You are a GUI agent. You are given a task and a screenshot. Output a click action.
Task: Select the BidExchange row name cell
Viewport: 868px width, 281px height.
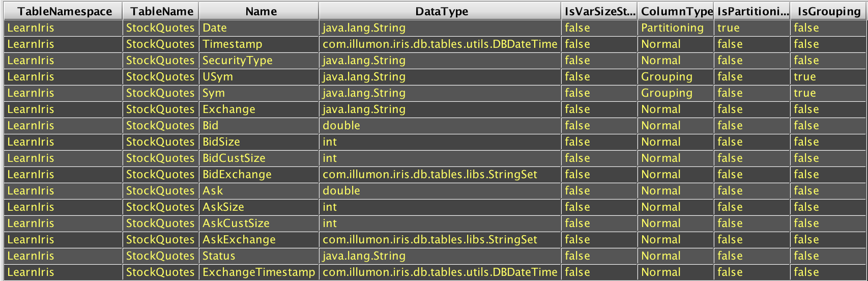(237, 175)
